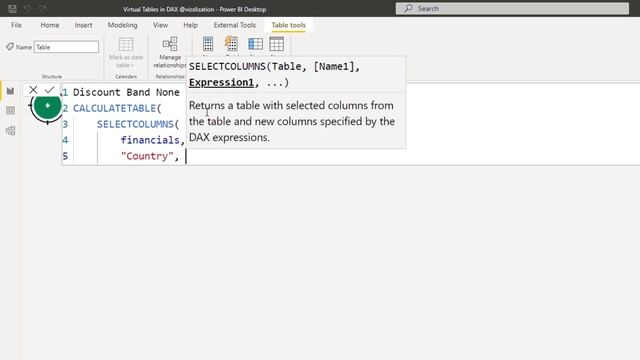Switch to the Home tab
The height and width of the screenshot is (360, 640).
click(50, 25)
